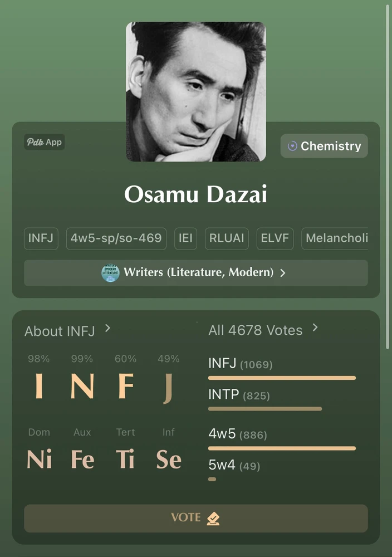Viewport: 392px width, 557px height.
Task: Click the INTP (825) vote bar
Action: (x=265, y=409)
